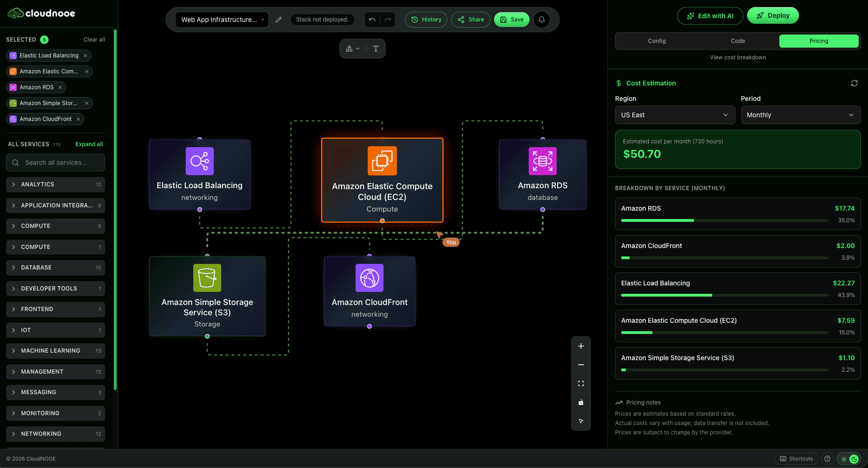Refresh the cost estimation
868x468 pixels.
[854, 83]
